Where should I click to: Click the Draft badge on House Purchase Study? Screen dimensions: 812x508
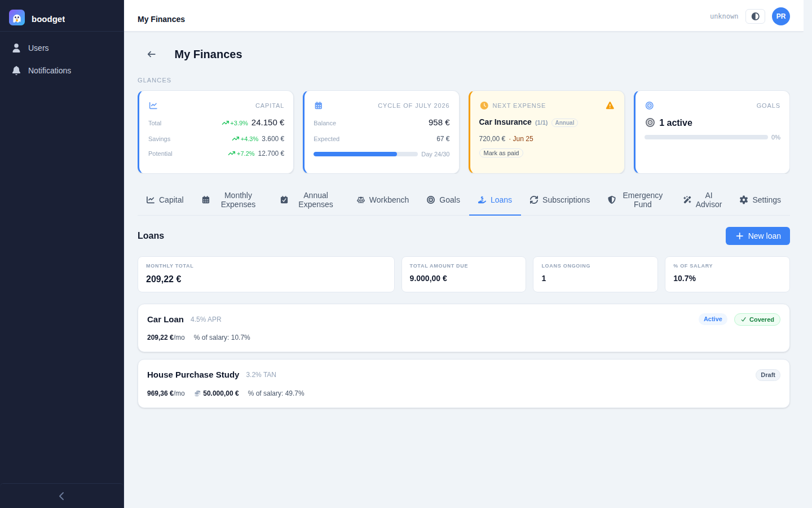point(768,375)
